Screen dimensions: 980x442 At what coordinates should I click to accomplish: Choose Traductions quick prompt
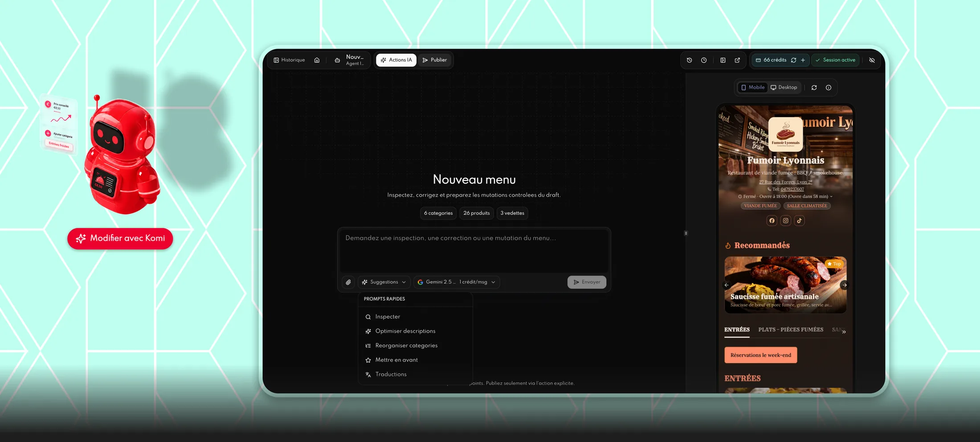tap(415, 374)
